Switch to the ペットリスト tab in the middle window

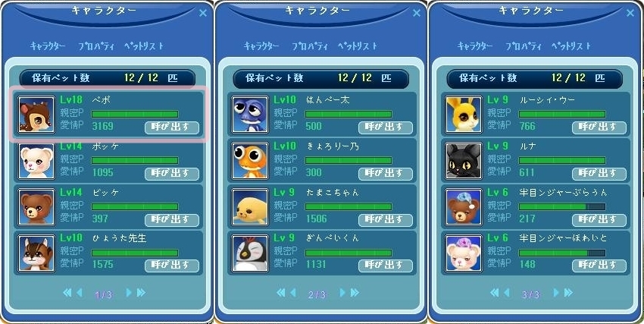[358, 46]
